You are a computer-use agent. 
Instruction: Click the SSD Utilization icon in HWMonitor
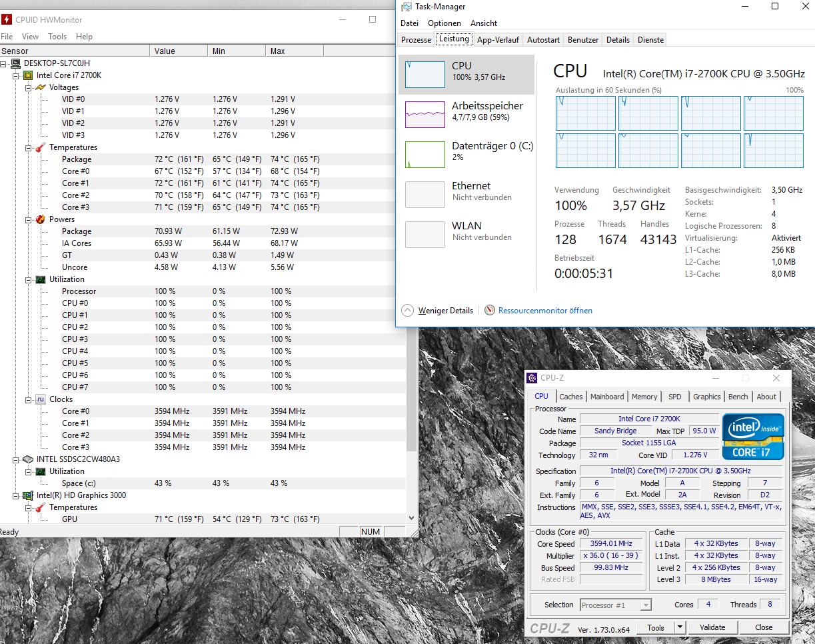pos(41,471)
